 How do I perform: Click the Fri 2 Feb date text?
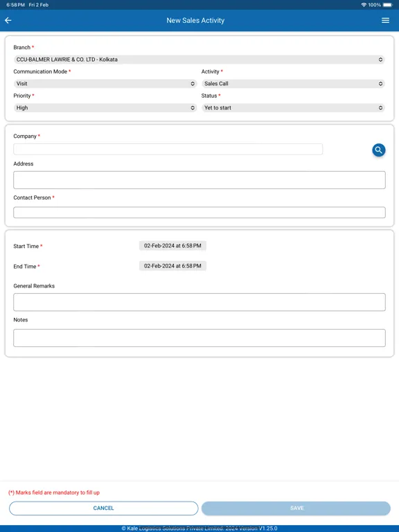point(39,5)
